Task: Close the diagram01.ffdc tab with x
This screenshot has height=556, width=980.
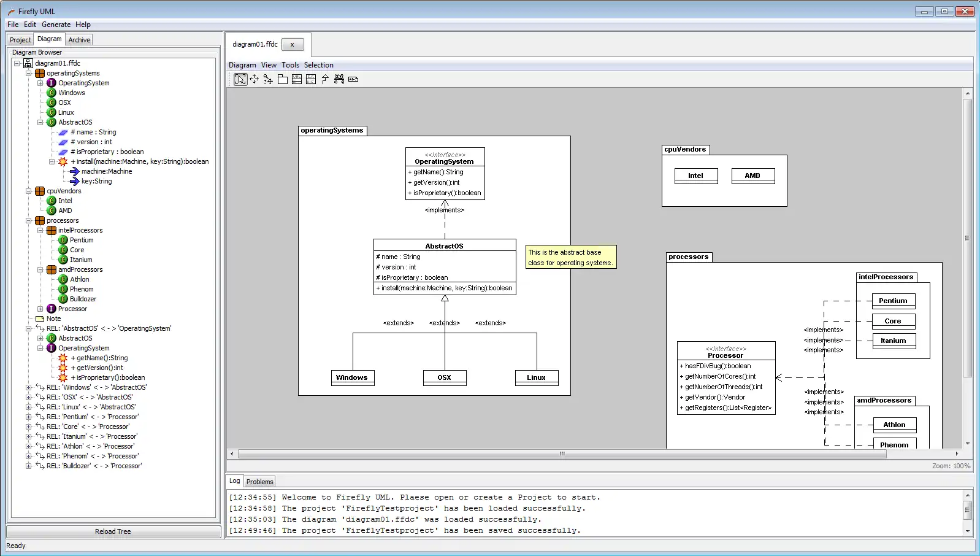Action: 293,44
